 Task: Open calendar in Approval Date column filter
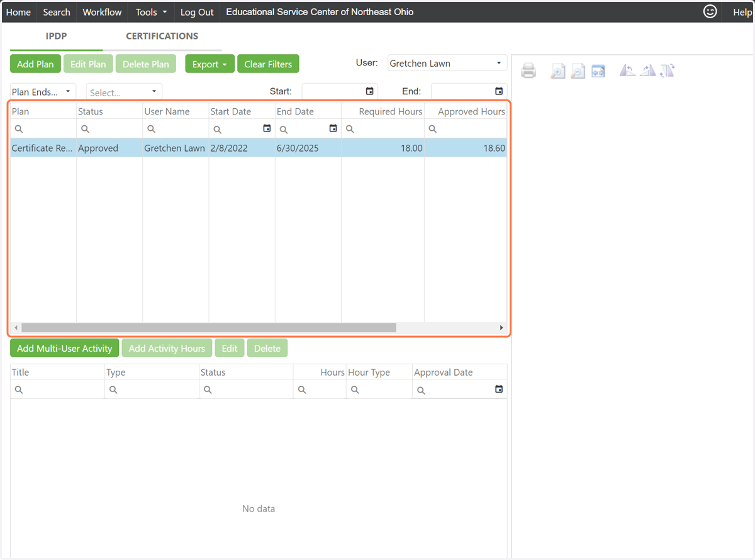499,389
